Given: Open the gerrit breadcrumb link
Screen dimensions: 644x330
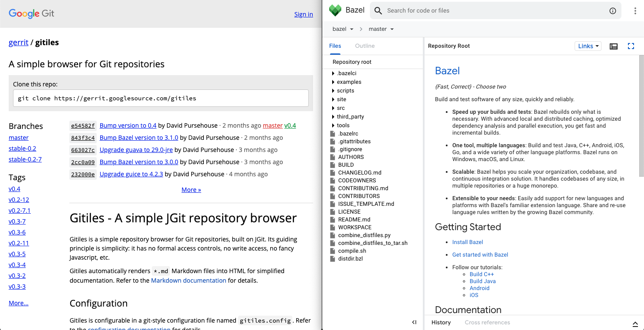Looking at the screenshot, I should pyautogui.click(x=19, y=43).
